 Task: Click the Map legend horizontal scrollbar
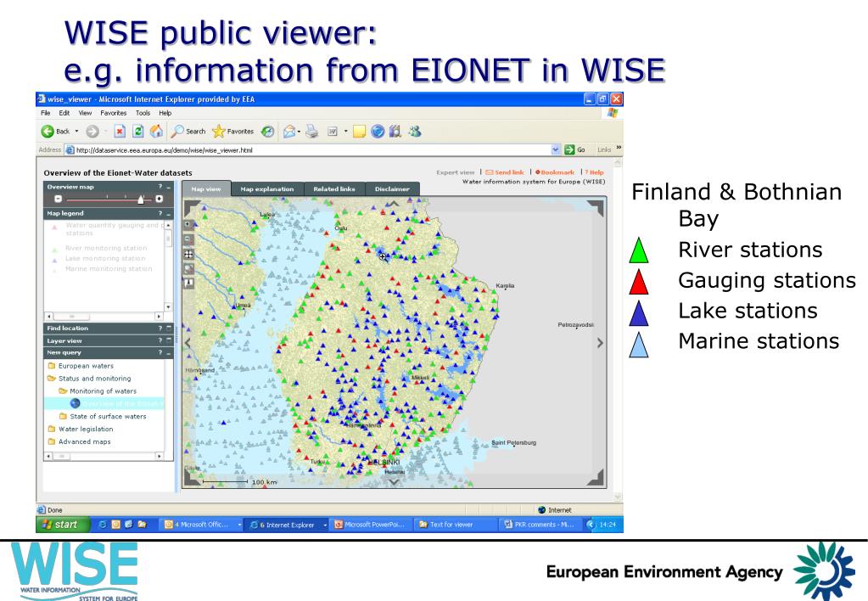(x=104, y=317)
